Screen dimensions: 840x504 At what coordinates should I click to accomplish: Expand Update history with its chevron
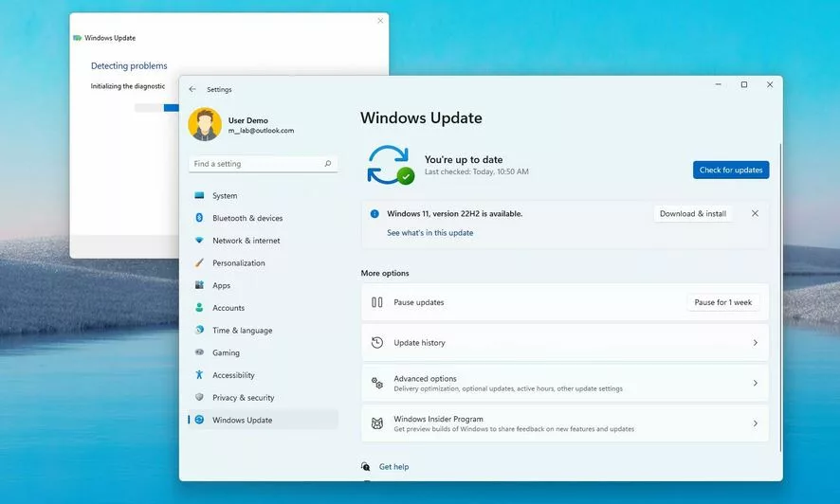pos(756,342)
